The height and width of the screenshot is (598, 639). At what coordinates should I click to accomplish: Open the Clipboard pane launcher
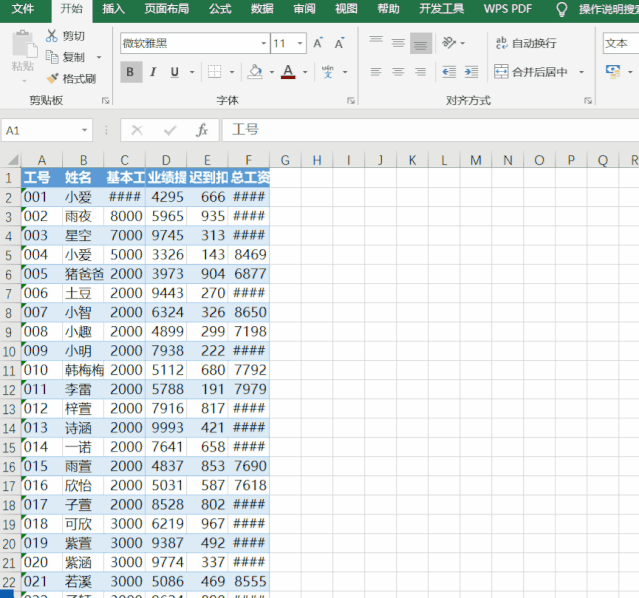[x=106, y=101]
